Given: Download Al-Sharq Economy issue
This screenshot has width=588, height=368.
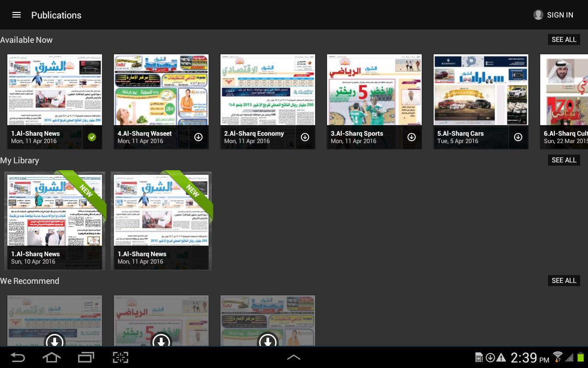Looking at the screenshot, I should point(305,137).
